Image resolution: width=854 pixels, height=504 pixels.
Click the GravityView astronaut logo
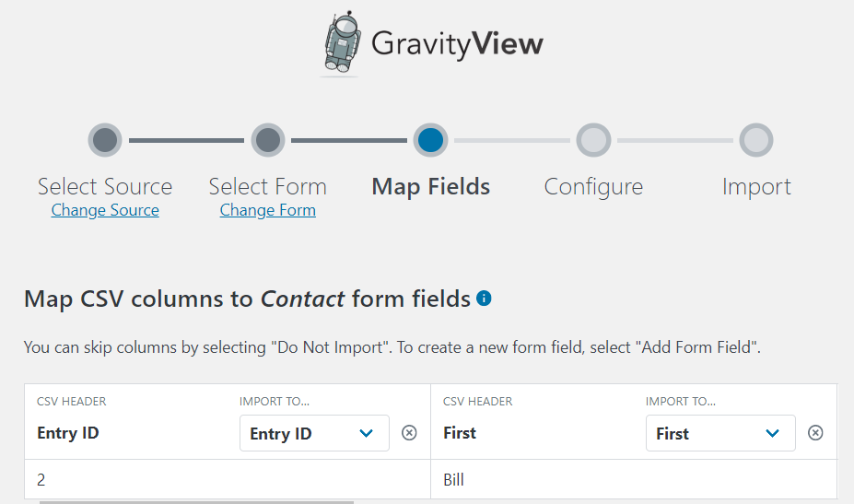click(x=342, y=42)
